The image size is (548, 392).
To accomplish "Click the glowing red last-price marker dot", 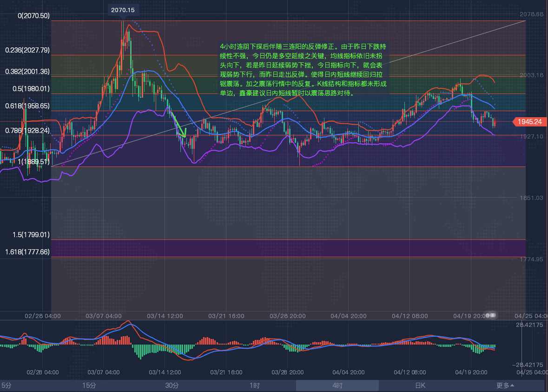I will click(x=495, y=122).
